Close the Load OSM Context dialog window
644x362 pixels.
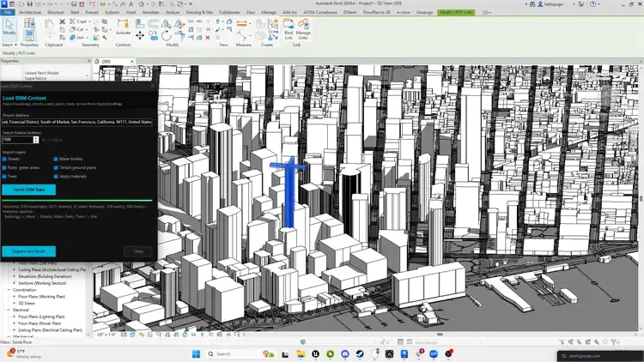pos(152,86)
